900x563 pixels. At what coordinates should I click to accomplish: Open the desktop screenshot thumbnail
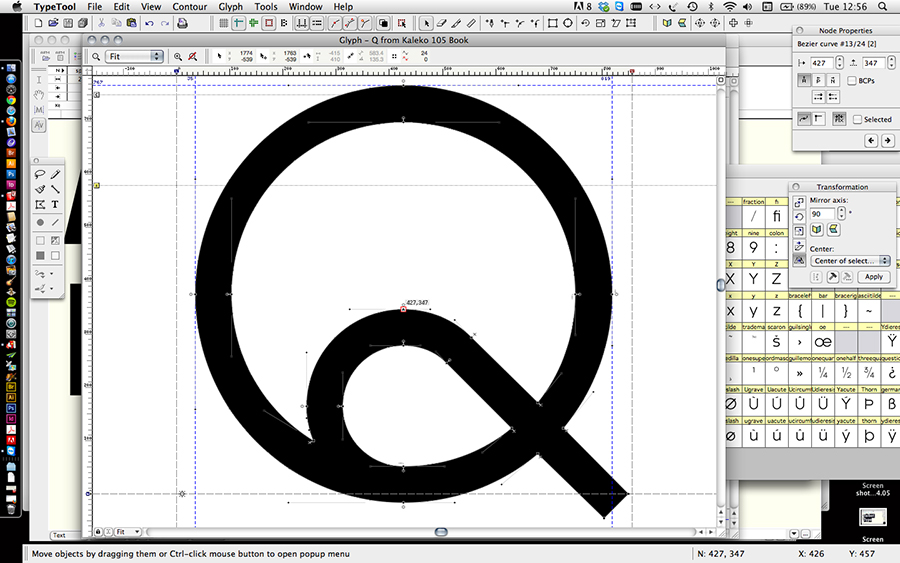point(872,517)
